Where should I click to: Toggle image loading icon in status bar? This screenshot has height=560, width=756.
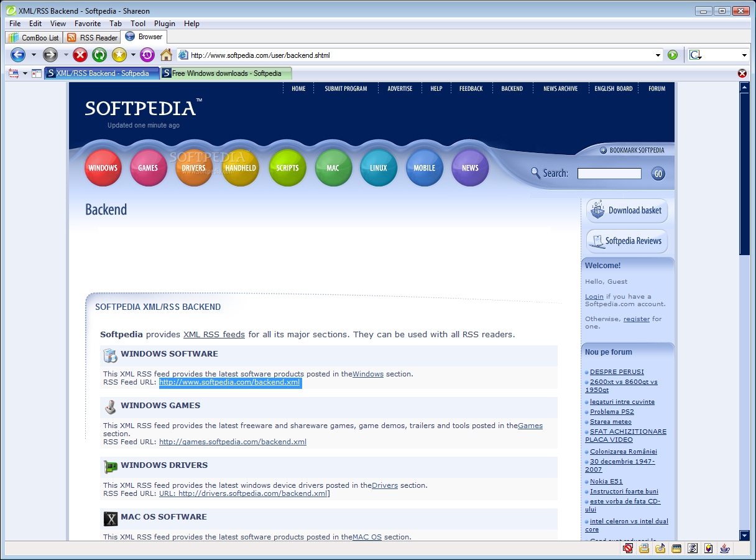(644, 548)
